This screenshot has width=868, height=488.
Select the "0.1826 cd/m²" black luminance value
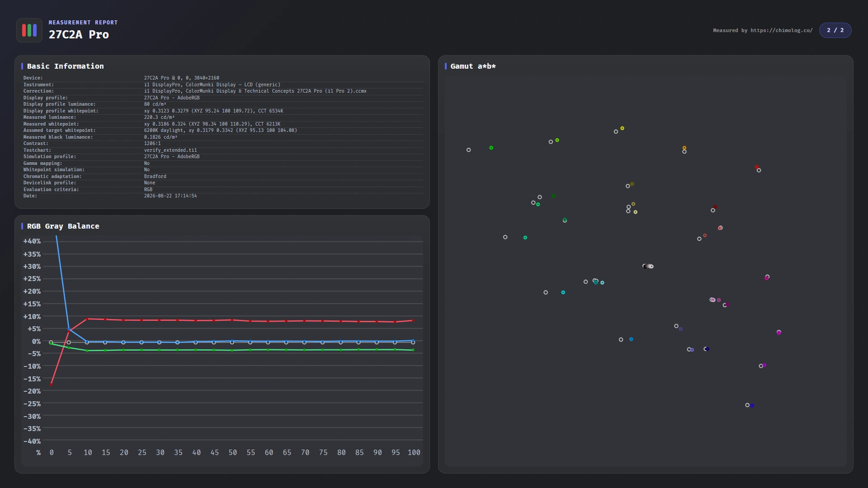click(160, 137)
